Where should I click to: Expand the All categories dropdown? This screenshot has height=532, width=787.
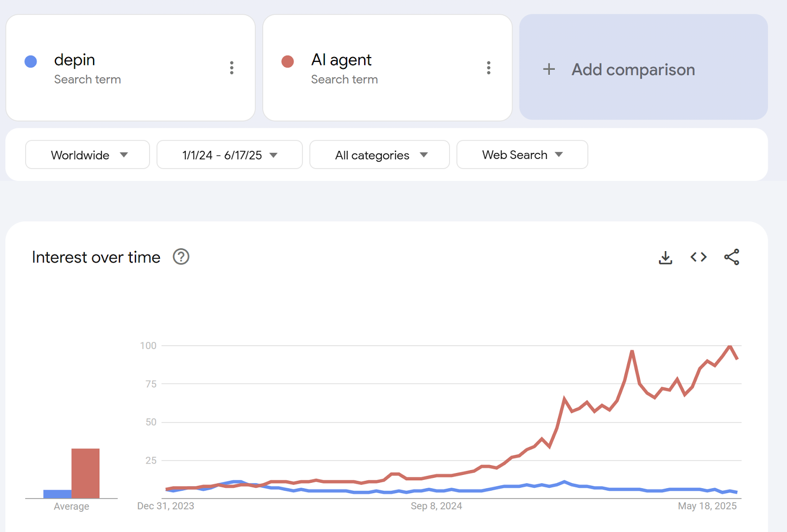pyautogui.click(x=380, y=155)
